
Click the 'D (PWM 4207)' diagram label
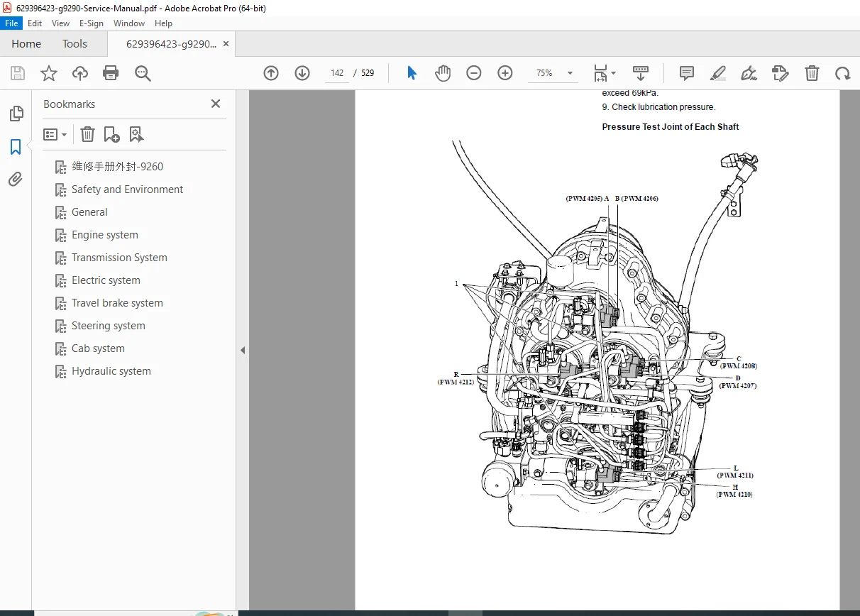pos(738,382)
